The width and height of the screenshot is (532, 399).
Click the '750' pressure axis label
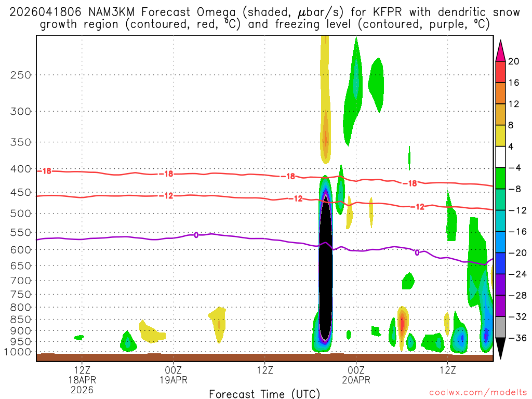(21, 295)
